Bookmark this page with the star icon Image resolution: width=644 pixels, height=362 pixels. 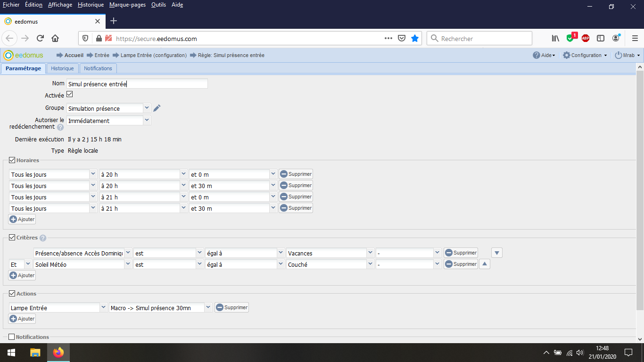point(415,39)
